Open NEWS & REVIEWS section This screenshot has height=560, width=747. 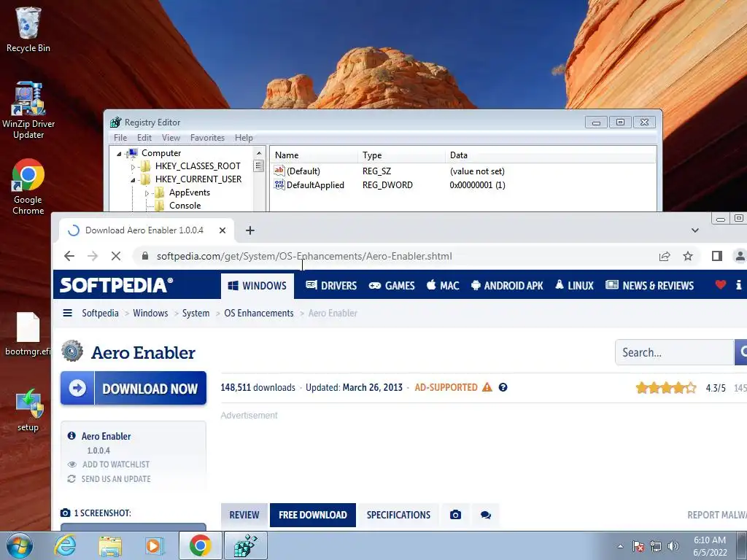[x=649, y=286]
